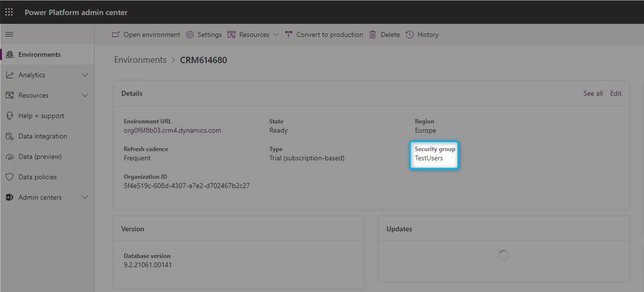Click the Ready state value
644x292 pixels.
point(279,130)
